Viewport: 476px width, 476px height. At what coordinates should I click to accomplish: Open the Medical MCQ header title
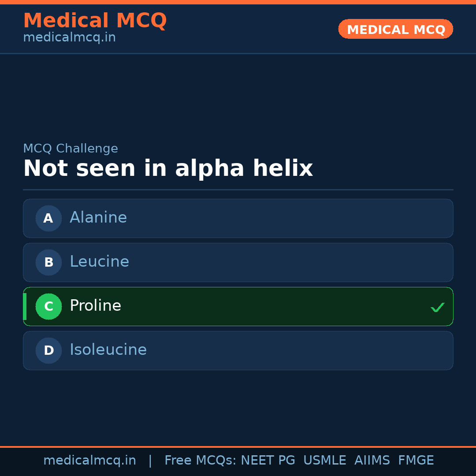click(x=95, y=21)
